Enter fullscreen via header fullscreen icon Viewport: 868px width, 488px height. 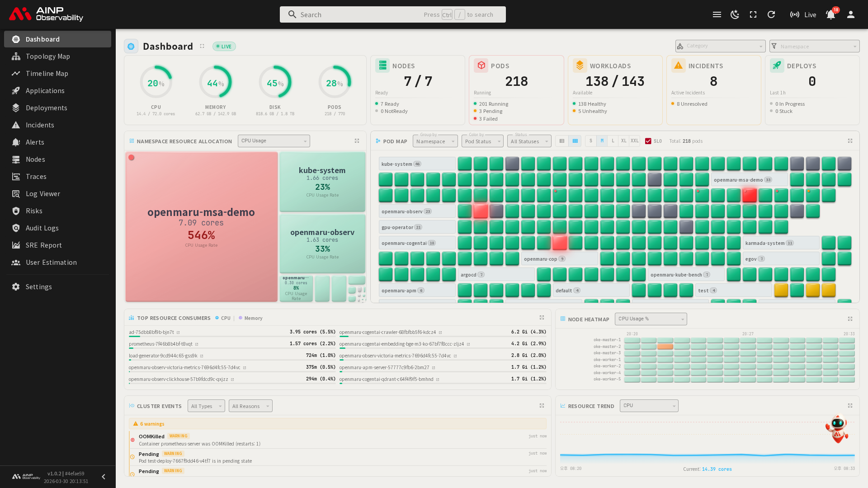tap(753, 14)
